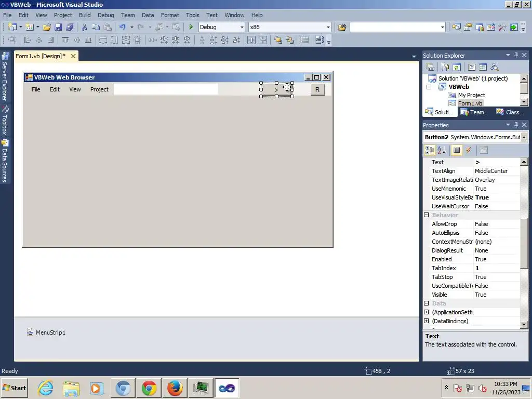532x399 pixels.
Task: Toggle Categorized view in Properties
Action: click(430, 150)
